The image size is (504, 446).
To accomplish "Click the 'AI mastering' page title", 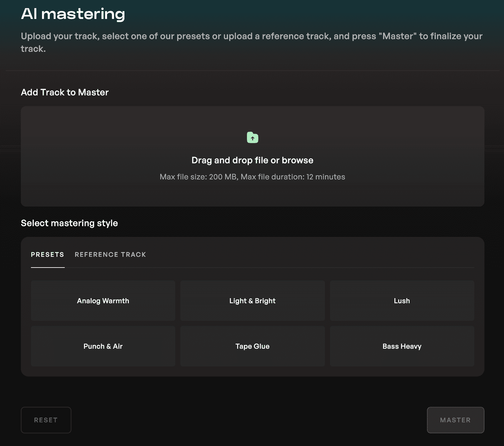I will (x=73, y=14).
